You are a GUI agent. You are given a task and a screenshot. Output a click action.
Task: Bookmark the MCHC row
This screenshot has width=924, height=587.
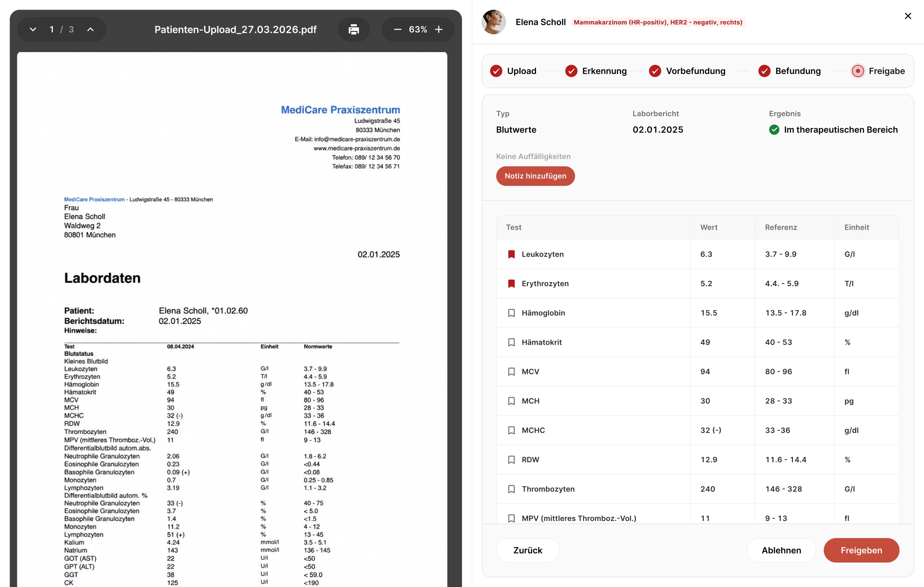point(511,430)
